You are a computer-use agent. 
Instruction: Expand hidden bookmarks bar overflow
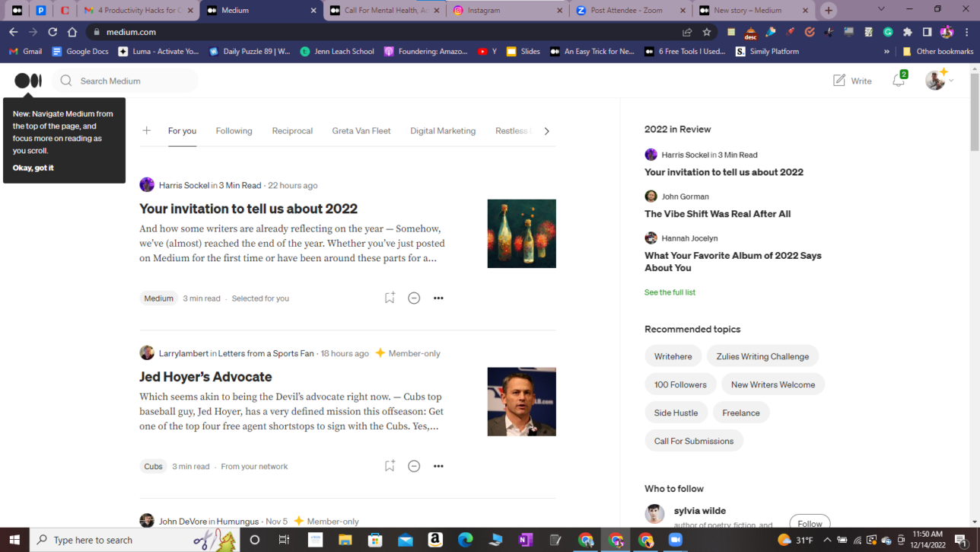(886, 52)
